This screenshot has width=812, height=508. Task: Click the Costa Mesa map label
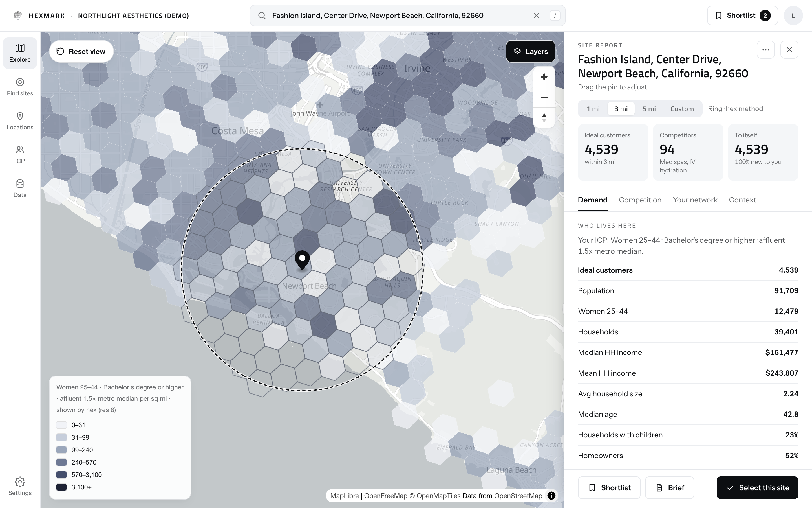237,131
